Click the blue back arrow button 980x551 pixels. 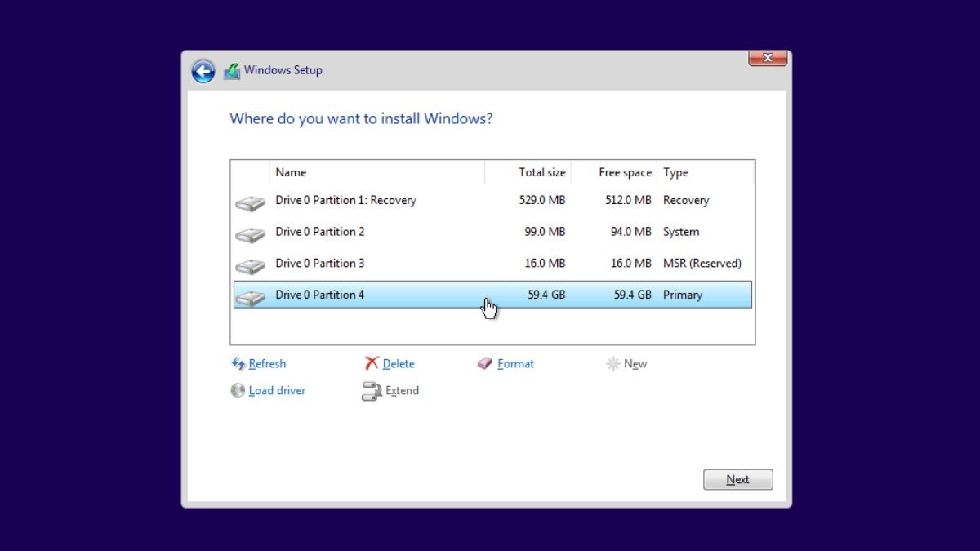pyautogui.click(x=203, y=71)
